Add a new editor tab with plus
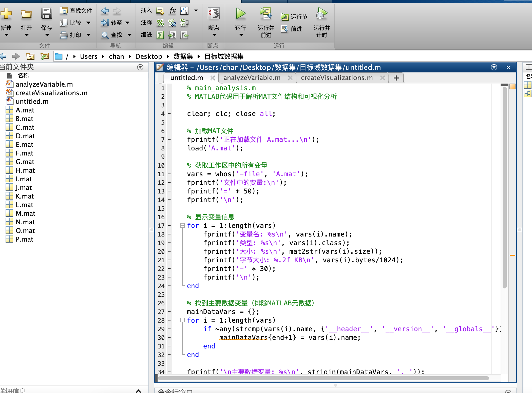532x393 pixels. click(396, 78)
